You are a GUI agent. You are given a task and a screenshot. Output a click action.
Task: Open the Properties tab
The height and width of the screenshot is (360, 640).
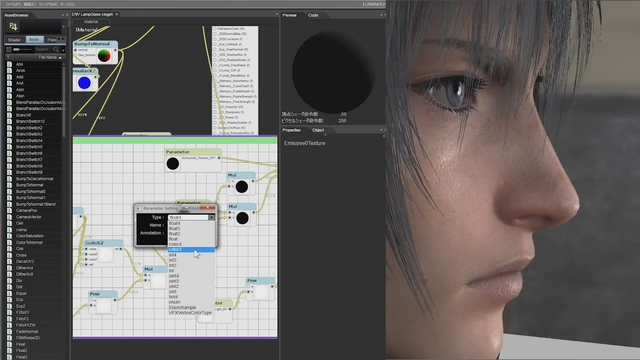coord(291,130)
